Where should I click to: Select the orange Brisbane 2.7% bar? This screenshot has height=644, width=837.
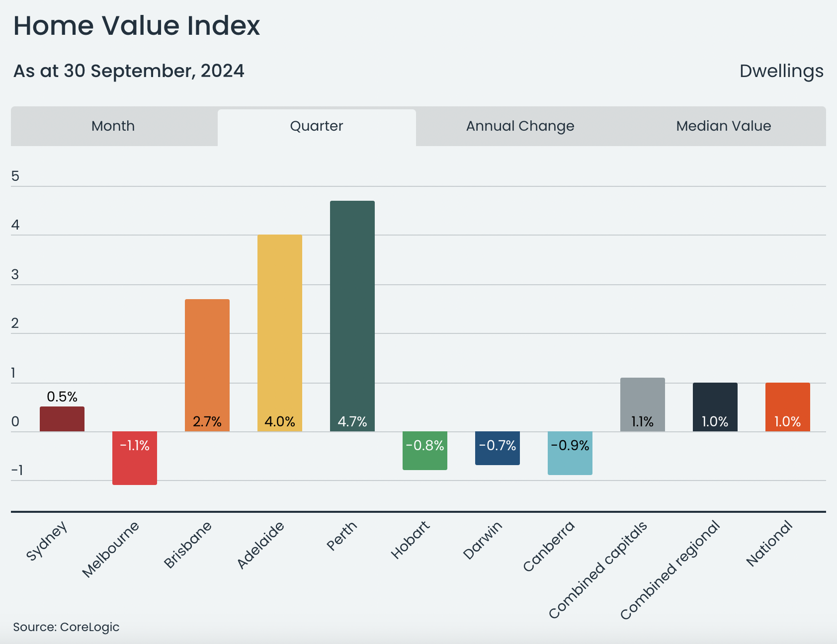207,365
